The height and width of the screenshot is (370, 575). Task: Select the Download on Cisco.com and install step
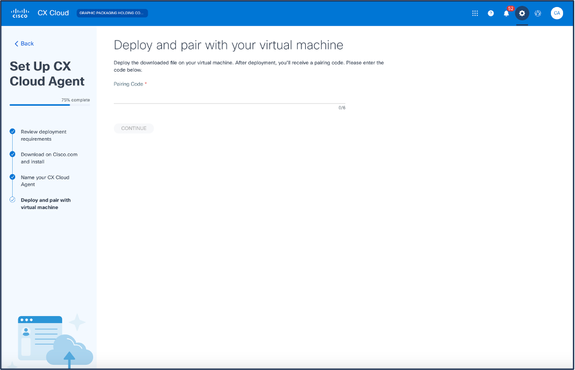tap(49, 158)
